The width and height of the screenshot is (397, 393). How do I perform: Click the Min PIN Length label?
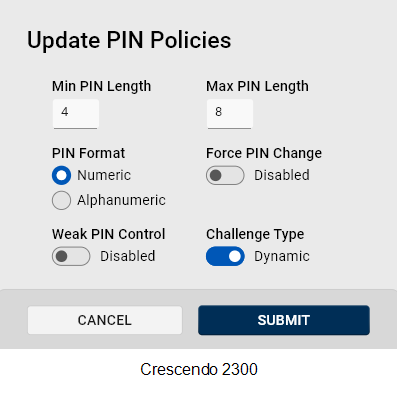point(101,86)
